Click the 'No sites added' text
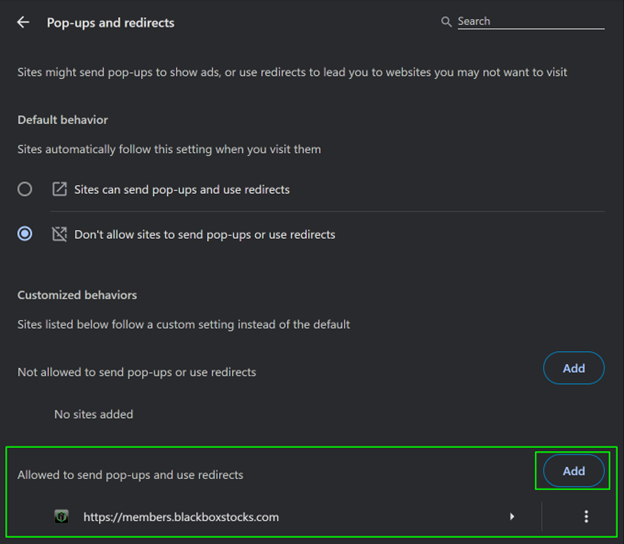The height and width of the screenshot is (544, 624). coord(93,414)
